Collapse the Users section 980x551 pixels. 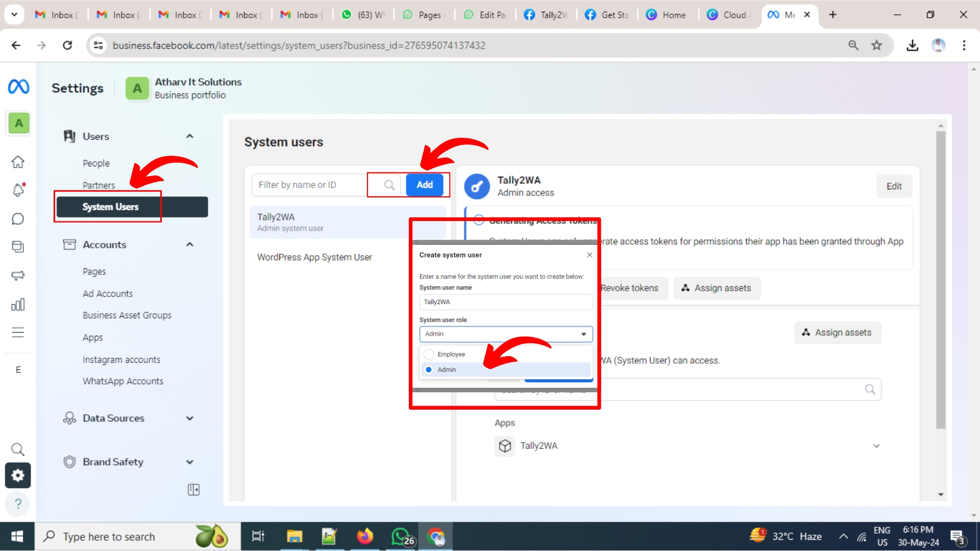point(190,136)
